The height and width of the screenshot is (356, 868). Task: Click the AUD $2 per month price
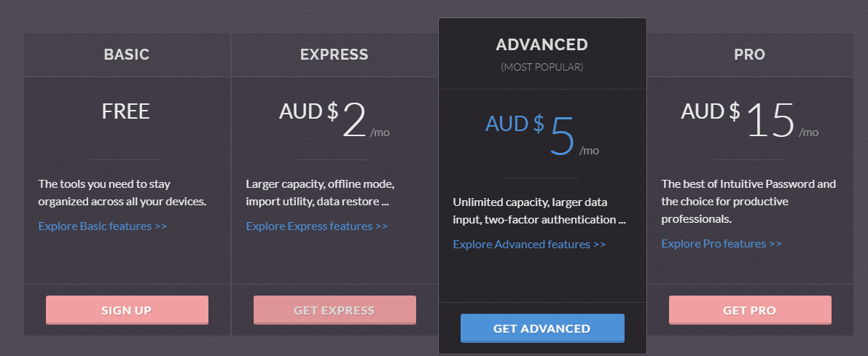pyautogui.click(x=335, y=119)
